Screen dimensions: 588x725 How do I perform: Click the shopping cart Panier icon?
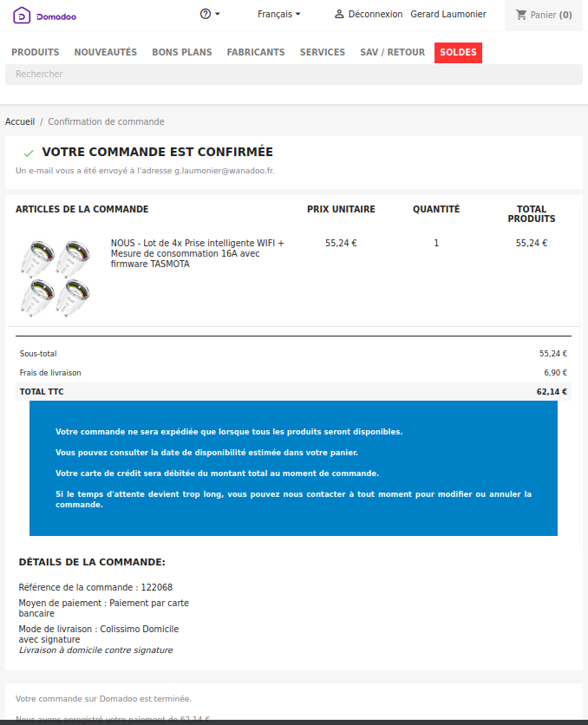click(521, 15)
